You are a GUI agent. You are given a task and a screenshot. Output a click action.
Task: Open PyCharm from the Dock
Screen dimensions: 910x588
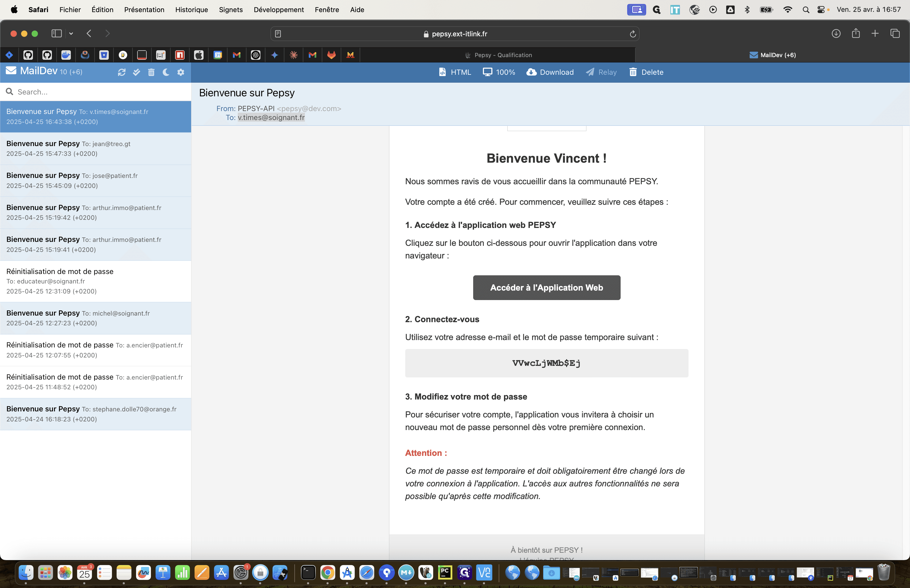445,572
